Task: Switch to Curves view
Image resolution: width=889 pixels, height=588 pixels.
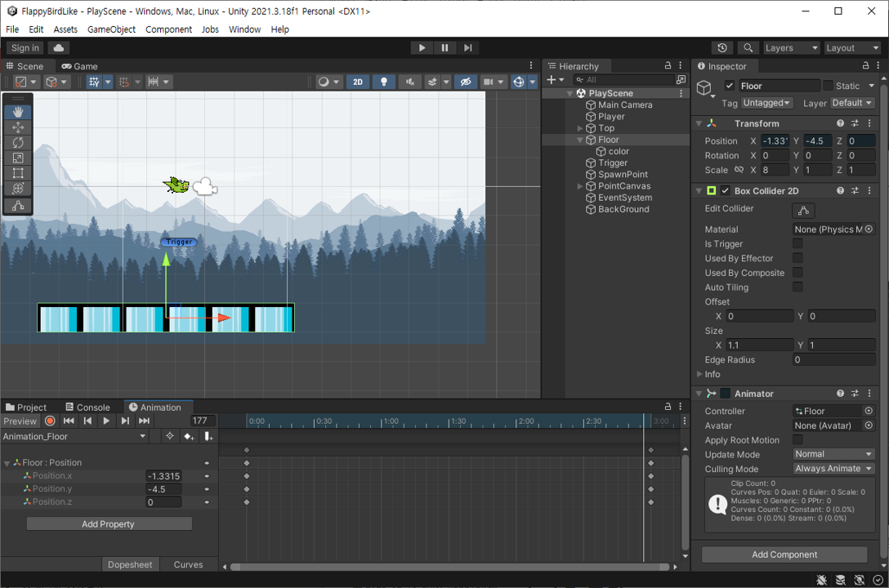Action: 188,565
